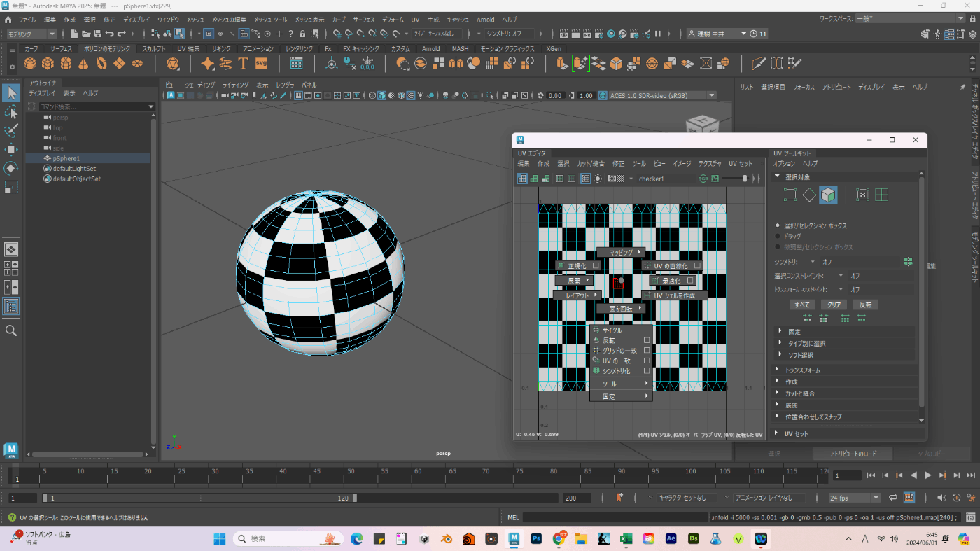The height and width of the screenshot is (551, 980).
Task: Switch to the スカルプト shelf tab
Action: point(153,49)
